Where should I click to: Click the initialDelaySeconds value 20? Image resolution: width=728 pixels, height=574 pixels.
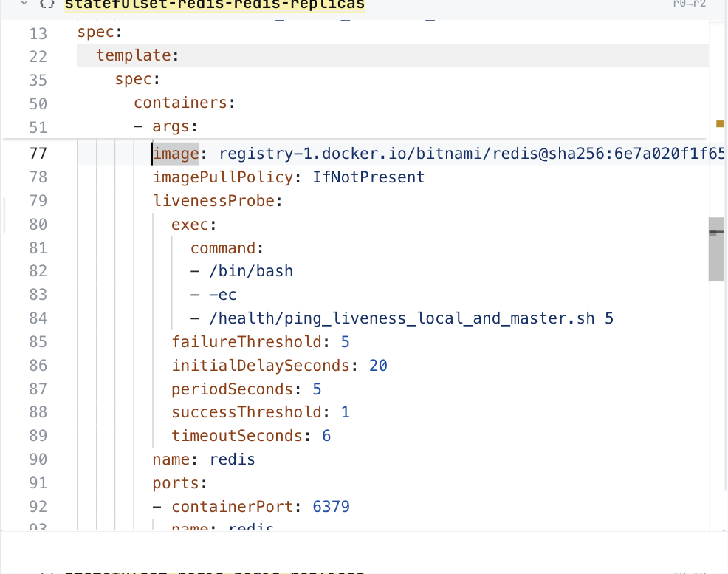click(378, 366)
